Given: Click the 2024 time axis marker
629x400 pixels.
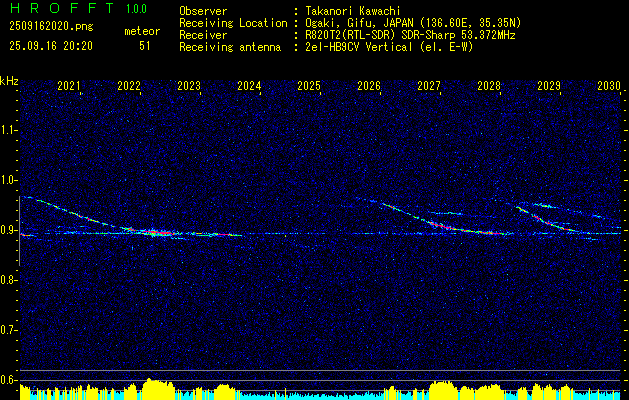Looking at the screenshot, I should click(249, 85).
